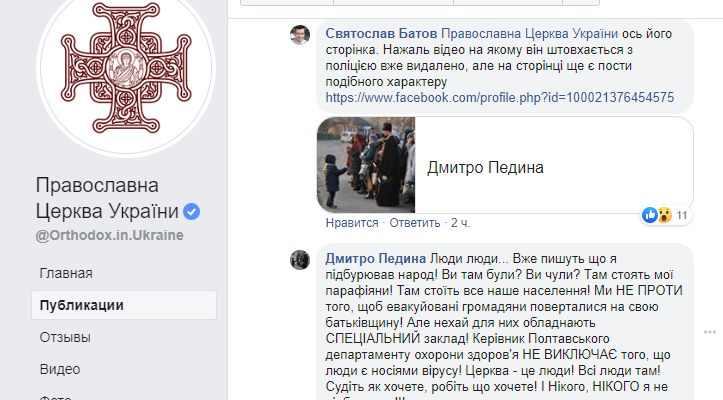Click the blue like reaction icon

point(650,215)
